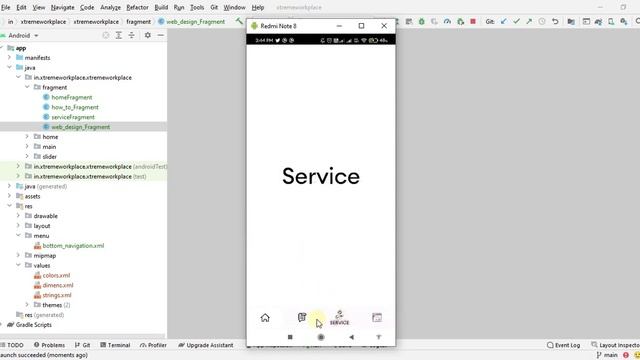
Task: Collapse the java folder
Action: (9, 67)
